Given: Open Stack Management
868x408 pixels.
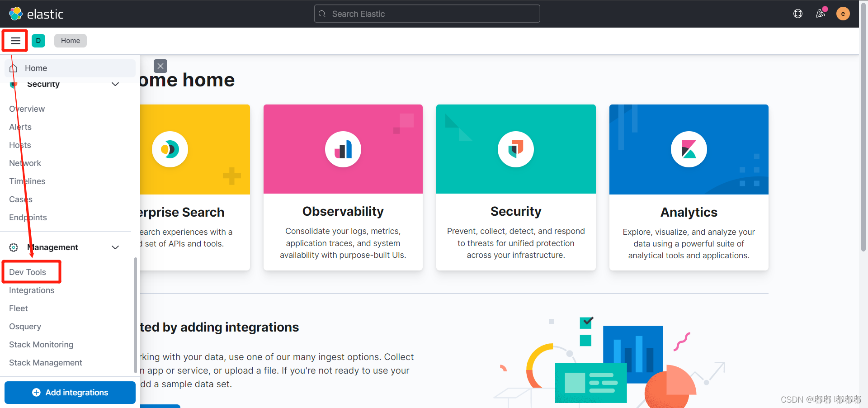Looking at the screenshot, I should (x=46, y=363).
